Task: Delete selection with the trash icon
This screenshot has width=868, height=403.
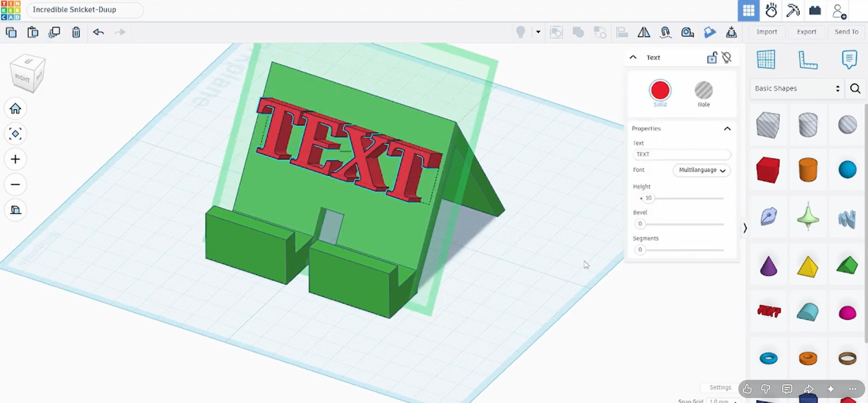Action: (x=76, y=32)
